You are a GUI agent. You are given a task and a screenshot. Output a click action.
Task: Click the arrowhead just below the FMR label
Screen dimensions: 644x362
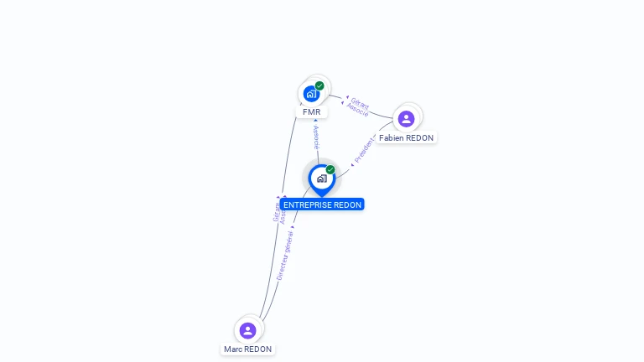[x=315, y=121]
